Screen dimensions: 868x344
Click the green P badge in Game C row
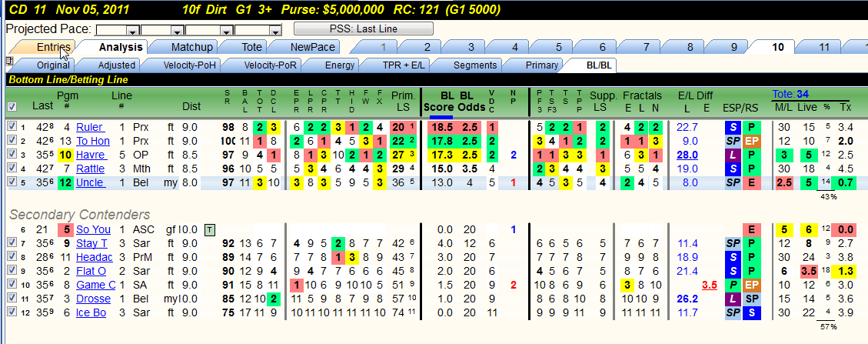click(733, 285)
